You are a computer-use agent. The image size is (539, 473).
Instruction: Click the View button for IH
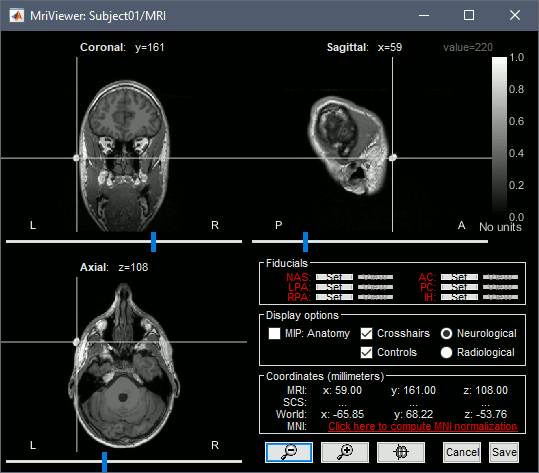click(x=500, y=297)
